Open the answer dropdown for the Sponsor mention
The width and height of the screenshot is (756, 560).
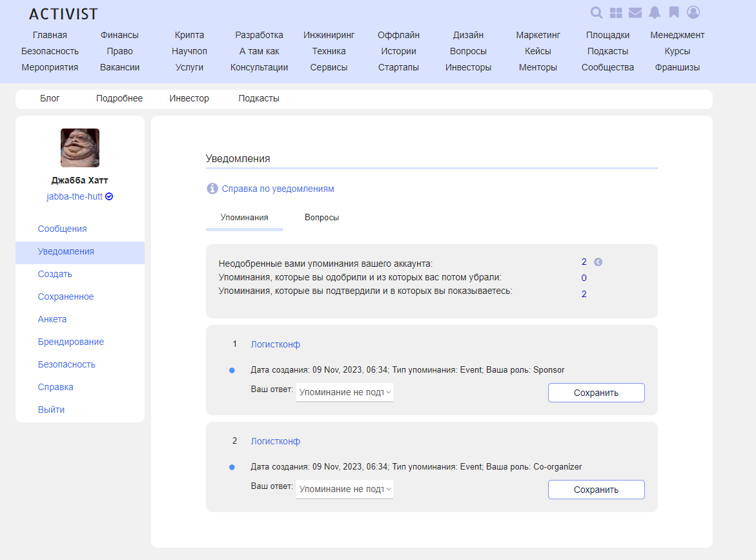(345, 392)
